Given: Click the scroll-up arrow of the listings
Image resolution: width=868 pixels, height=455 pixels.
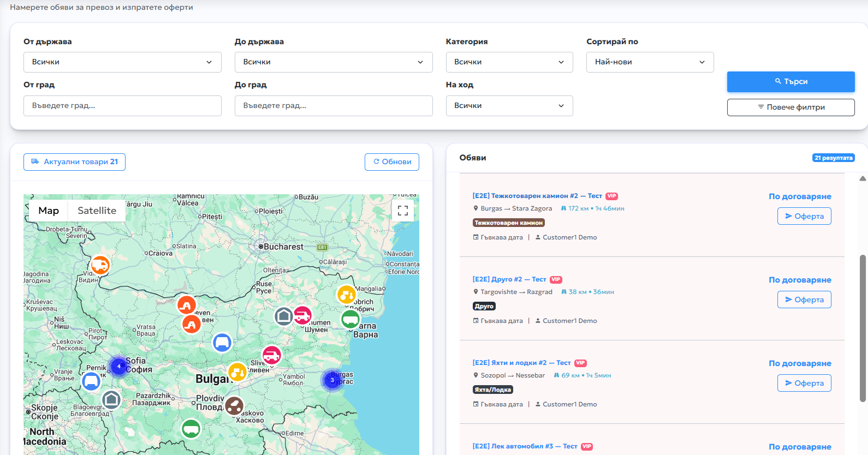Looking at the screenshot, I should point(863,178).
